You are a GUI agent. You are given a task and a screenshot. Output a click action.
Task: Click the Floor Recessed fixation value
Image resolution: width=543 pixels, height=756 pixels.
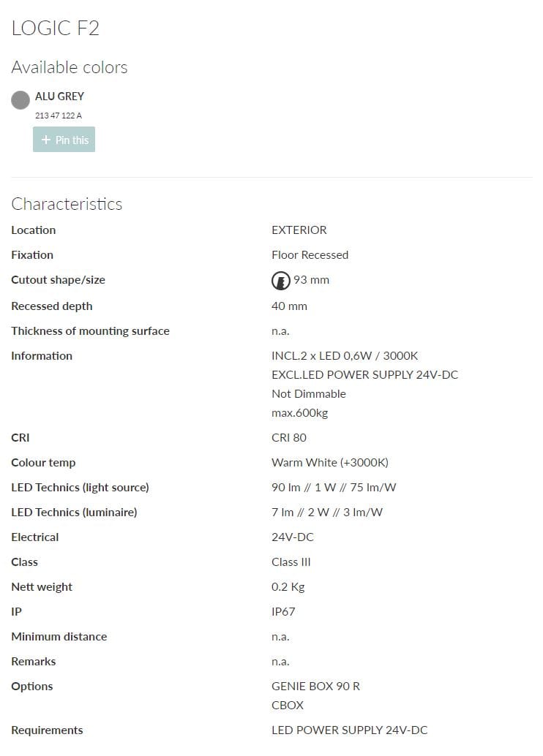coord(310,254)
